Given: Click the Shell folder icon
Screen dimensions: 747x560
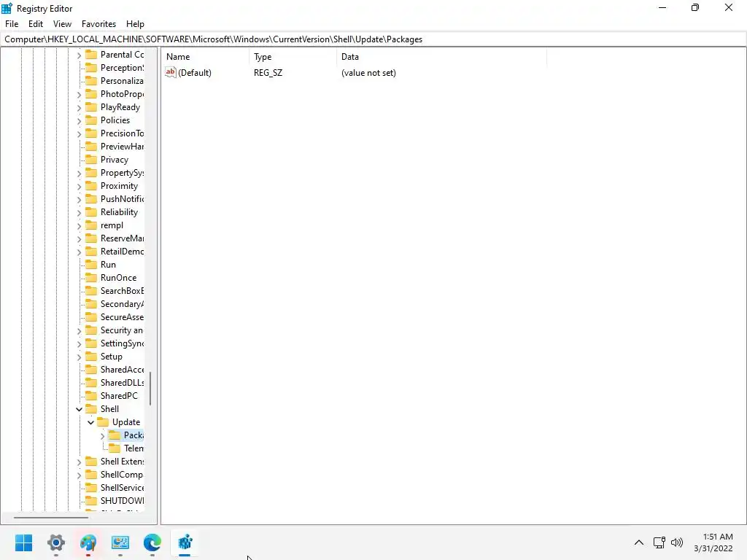Looking at the screenshot, I should [x=91, y=408].
